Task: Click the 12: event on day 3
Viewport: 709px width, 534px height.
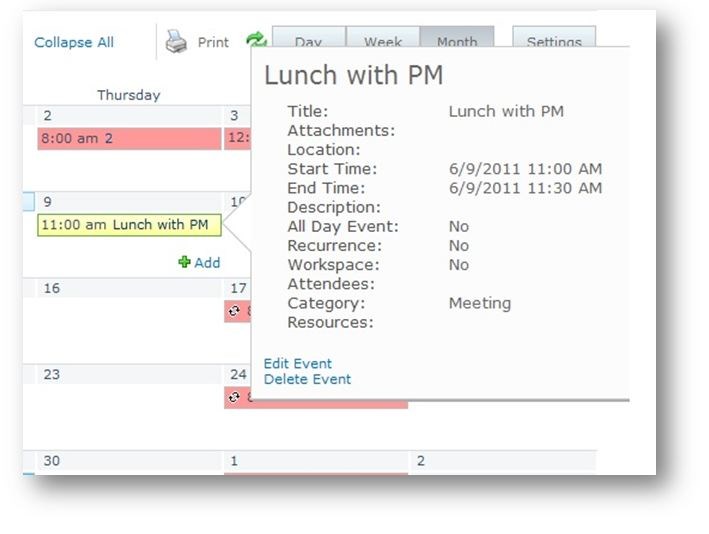Action: click(237, 138)
